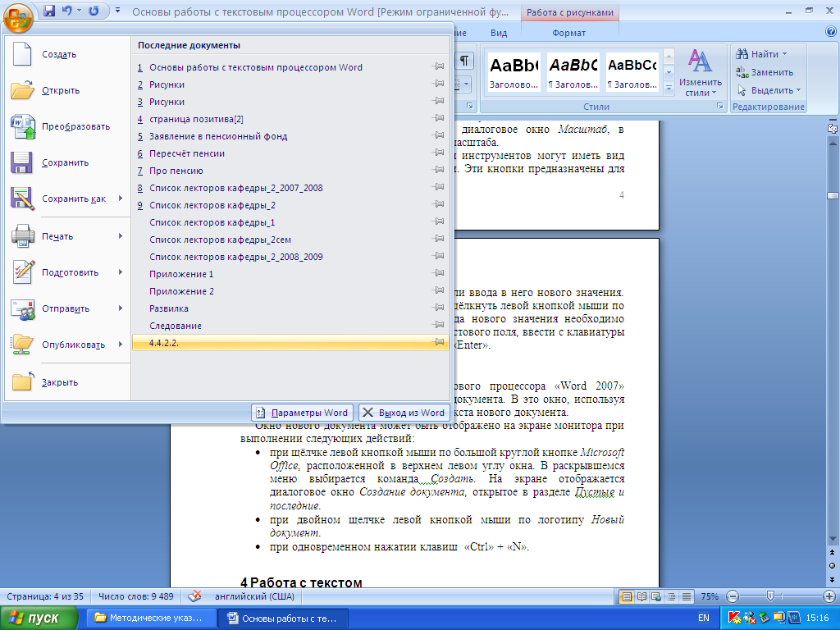
Task: Click the Заменить button
Action: [765, 72]
